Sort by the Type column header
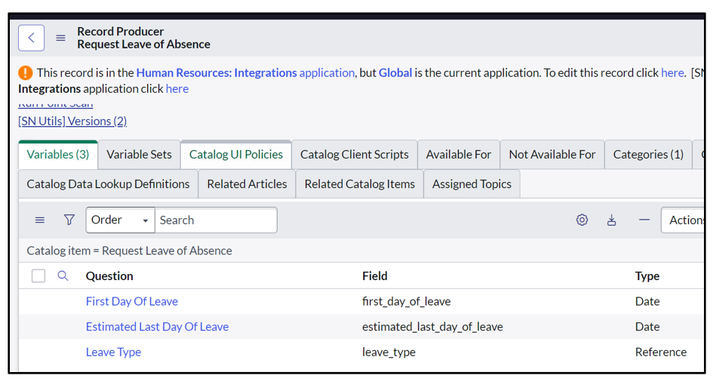713x382 pixels. click(647, 276)
